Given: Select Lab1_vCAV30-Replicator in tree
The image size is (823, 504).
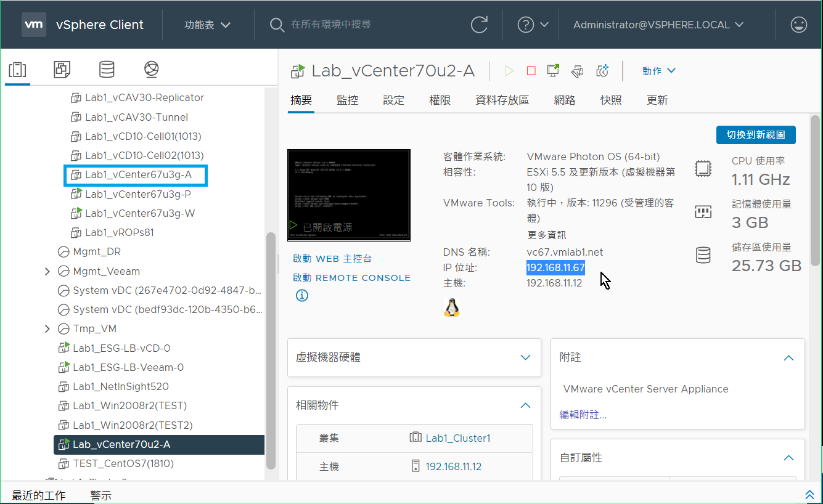Looking at the screenshot, I should 144,97.
